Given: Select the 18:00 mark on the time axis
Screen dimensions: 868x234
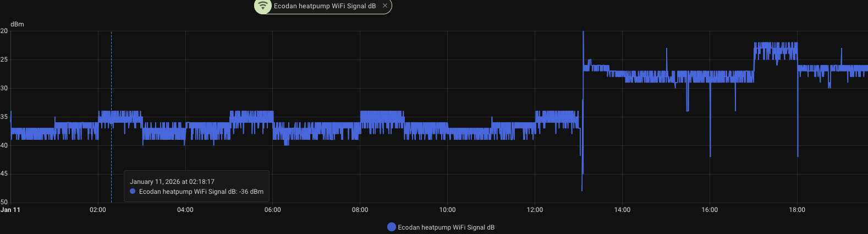Looking at the screenshot, I should tap(797, 210).
